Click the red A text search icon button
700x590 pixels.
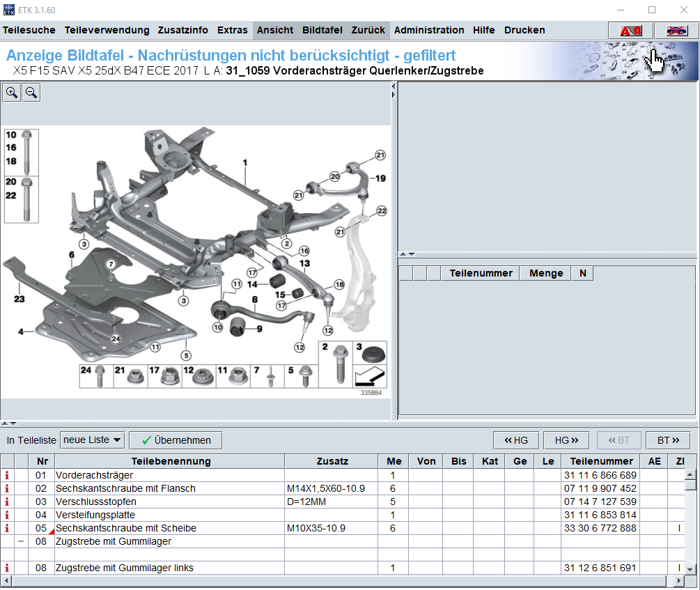pos(630,31)
